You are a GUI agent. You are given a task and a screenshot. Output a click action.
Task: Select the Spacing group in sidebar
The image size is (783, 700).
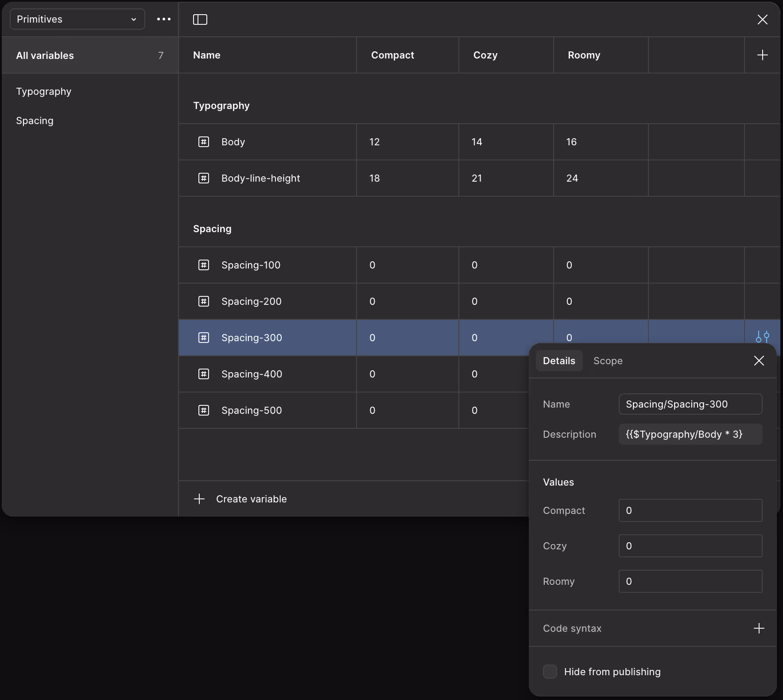35,121
